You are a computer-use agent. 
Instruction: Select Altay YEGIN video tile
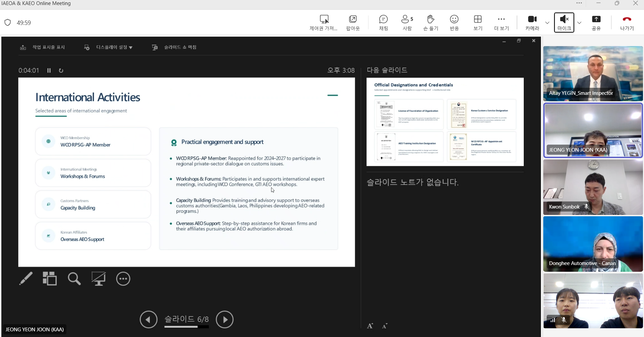593,74
